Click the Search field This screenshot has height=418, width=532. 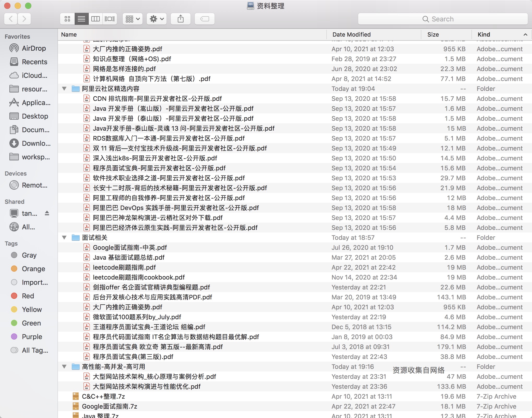point(443,19)
